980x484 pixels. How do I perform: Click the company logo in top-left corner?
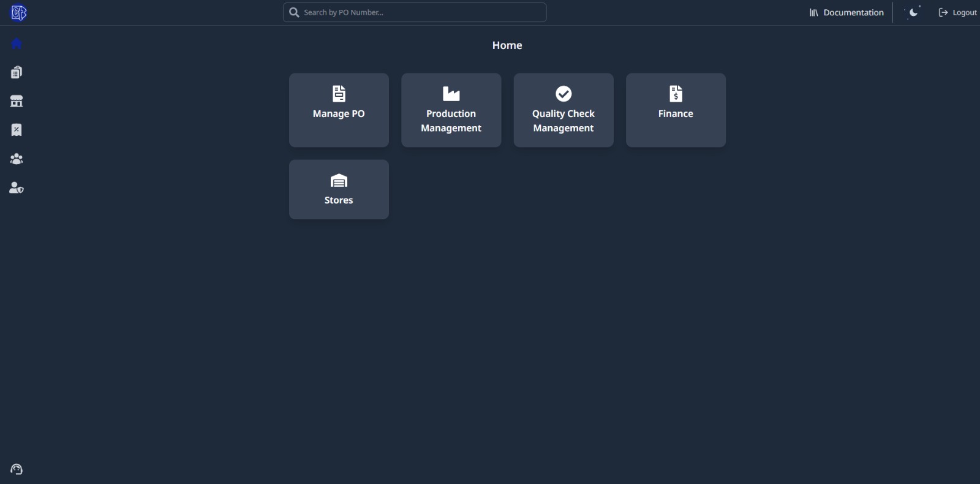pyautogui.click(x=18, y=13)
